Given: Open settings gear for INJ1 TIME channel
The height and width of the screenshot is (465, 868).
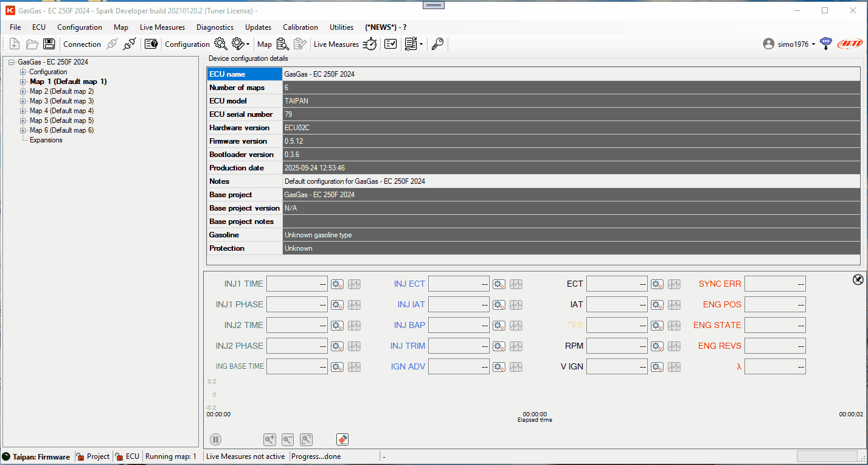Looking at the screenshot, I should (337, 284).
